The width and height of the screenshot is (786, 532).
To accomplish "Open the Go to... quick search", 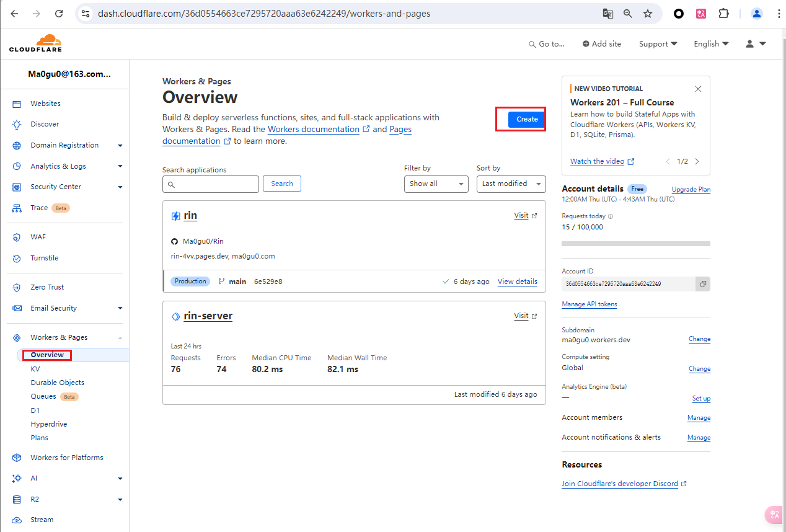I will [x=546, y=44].
